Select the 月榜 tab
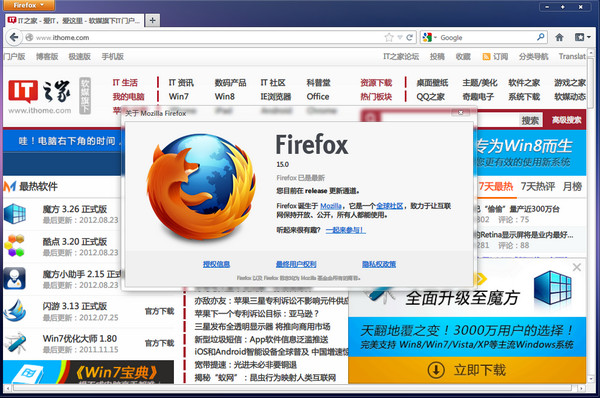This screenshot has width=600, height=398. (572, 187)
